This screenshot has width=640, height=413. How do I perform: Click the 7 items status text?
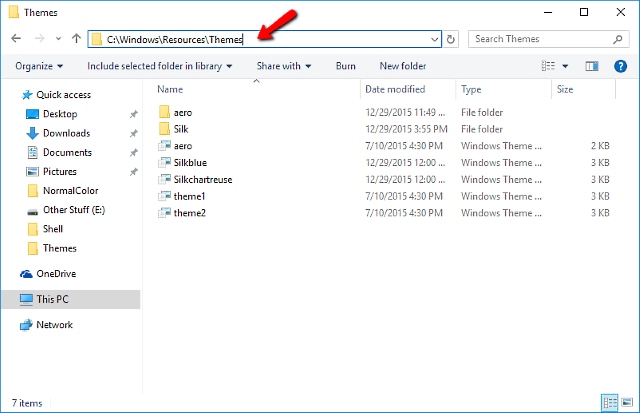[27, 403]
